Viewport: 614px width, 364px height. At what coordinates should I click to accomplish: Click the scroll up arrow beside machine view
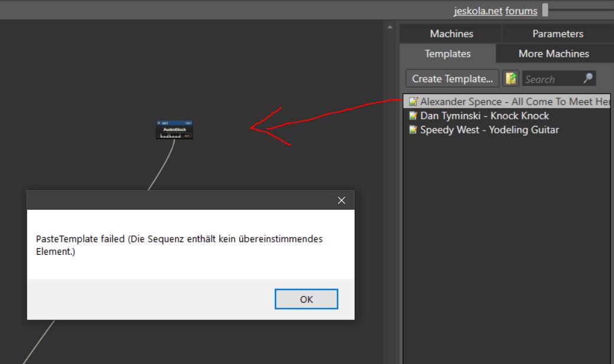pyautogui.click(x=389, y=27)
